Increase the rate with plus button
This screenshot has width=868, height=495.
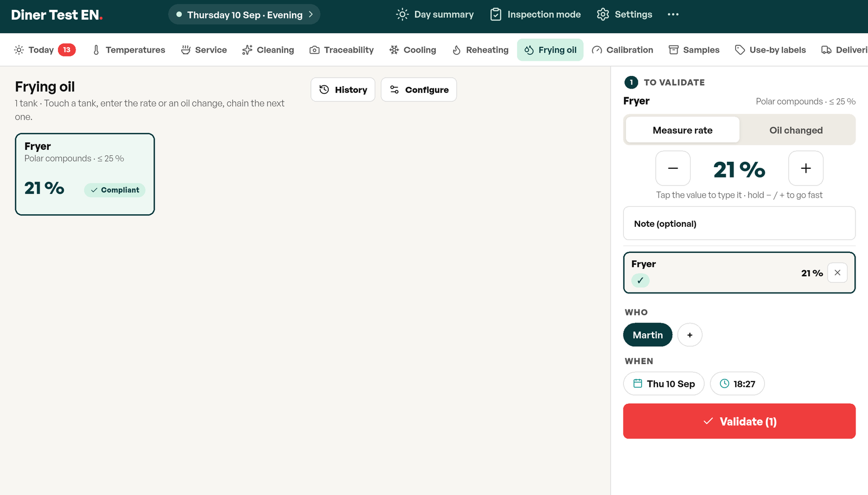[x=806, y=168]
